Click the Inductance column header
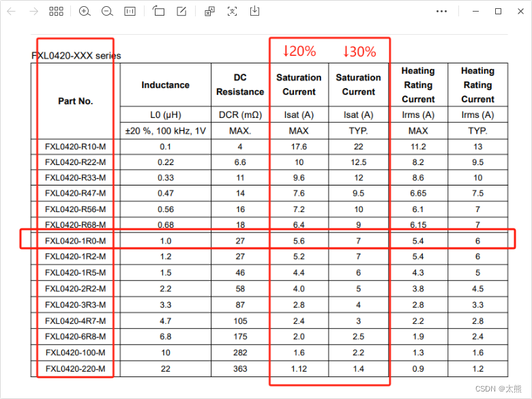 coord(166,85)
